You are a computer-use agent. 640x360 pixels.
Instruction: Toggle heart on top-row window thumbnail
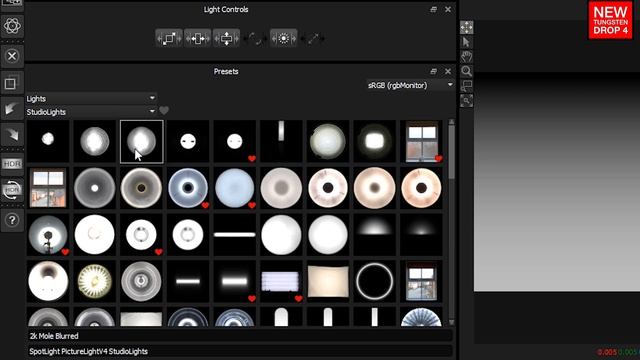[438, 158]
